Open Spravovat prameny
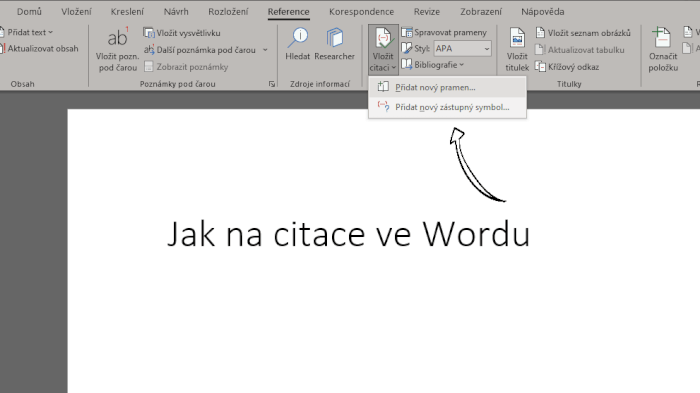The width and height of the screenshot is (700, 393). click(444, 33)
